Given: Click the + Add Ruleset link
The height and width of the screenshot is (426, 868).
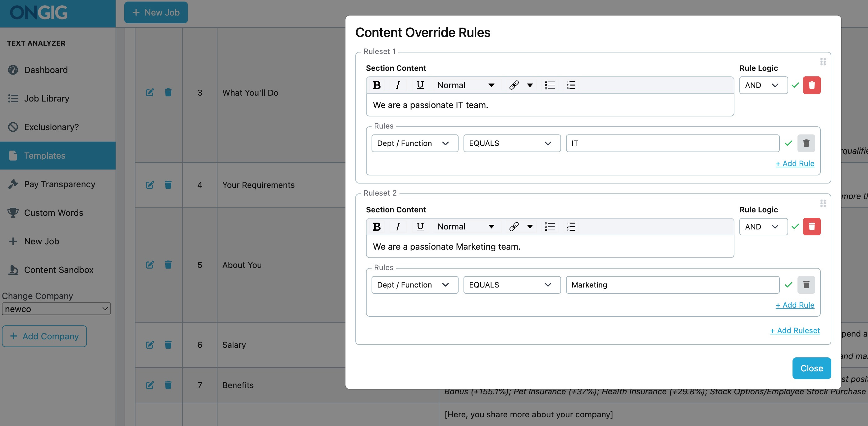Looking at the screenshot, I should [795, 330].
